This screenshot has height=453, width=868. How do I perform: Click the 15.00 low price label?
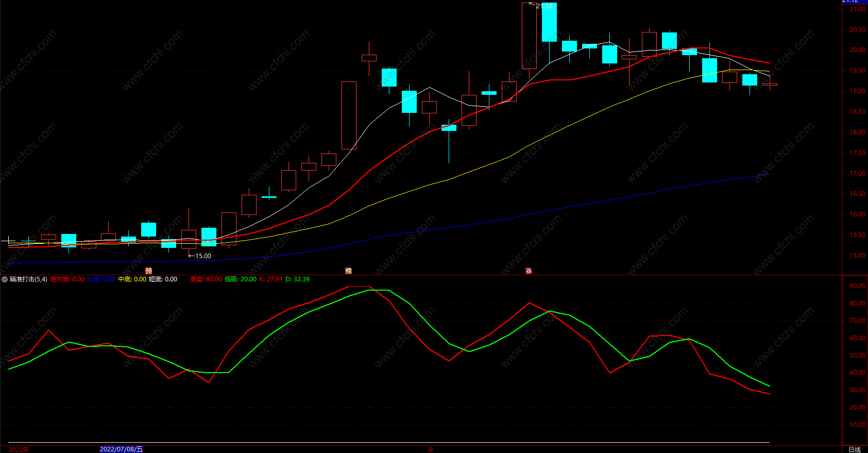pyautogui.click(x=203, y=256)
